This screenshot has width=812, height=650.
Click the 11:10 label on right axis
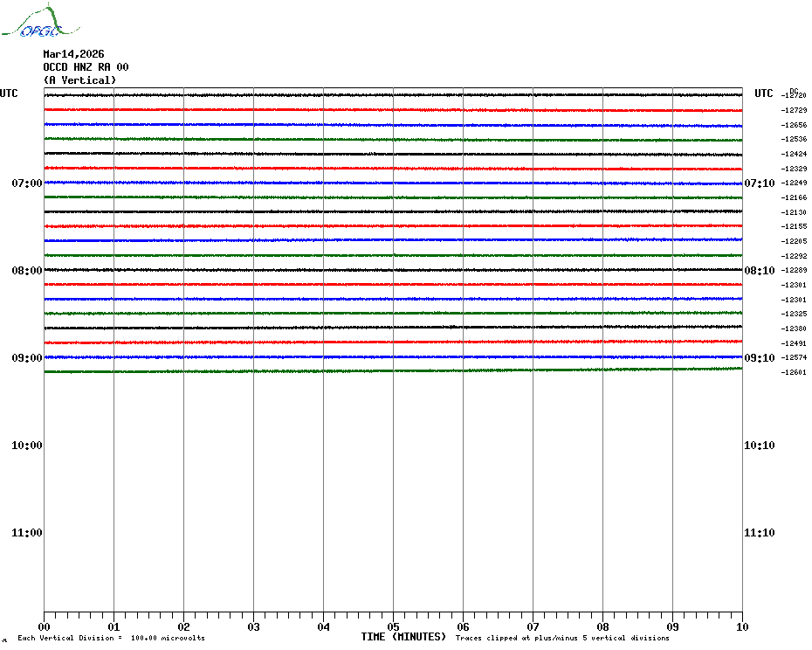(758, 533)
